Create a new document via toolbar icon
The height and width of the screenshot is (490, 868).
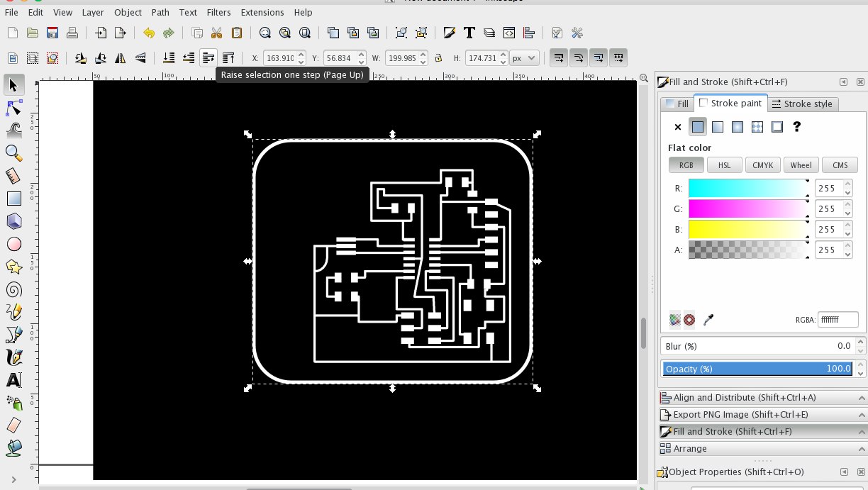pyautogui.click(x=12, y=33)
